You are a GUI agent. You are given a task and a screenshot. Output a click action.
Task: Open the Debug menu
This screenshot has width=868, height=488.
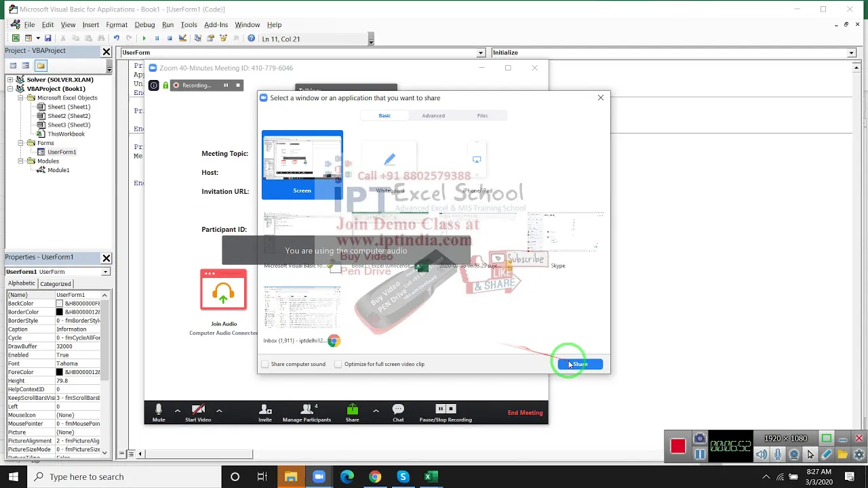tap(144, 24)
